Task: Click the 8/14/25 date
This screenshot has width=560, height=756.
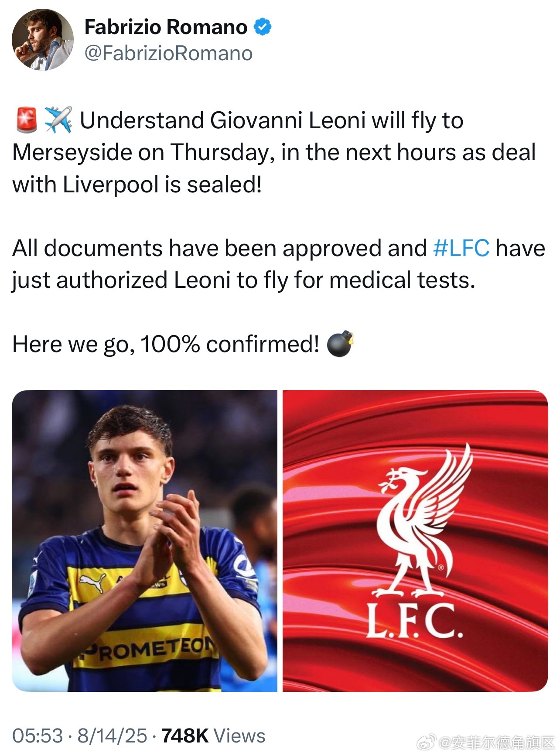Action: click(112, 735)
